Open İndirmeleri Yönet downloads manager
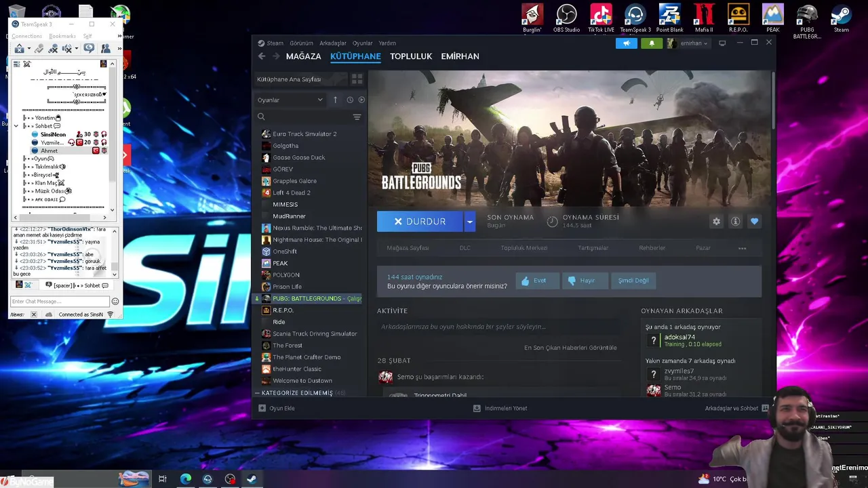This screenshot has height=488, width=868. (500, 409)
